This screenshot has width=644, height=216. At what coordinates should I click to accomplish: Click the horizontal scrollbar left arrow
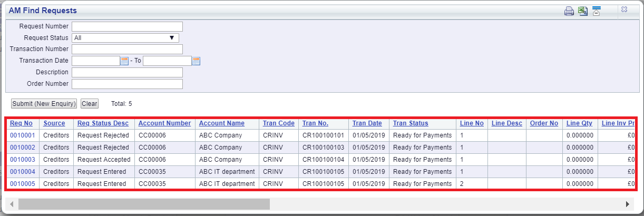point(12,204)
